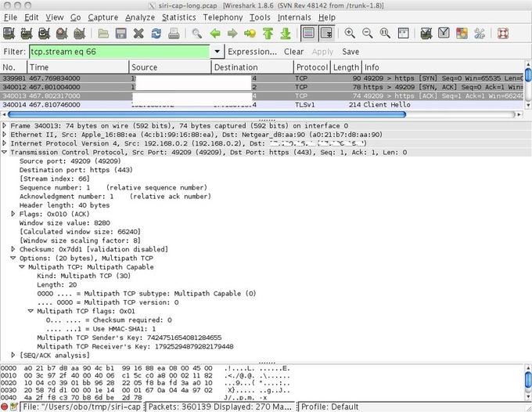Open the filter history dropdown arrow
532x412 pixels.
(216, 52)
